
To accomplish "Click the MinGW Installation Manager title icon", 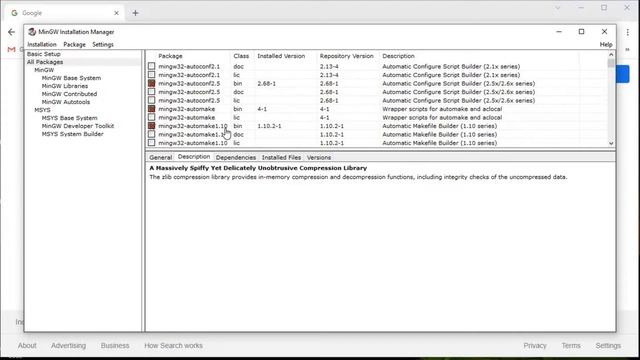I will tap(32, 32).
